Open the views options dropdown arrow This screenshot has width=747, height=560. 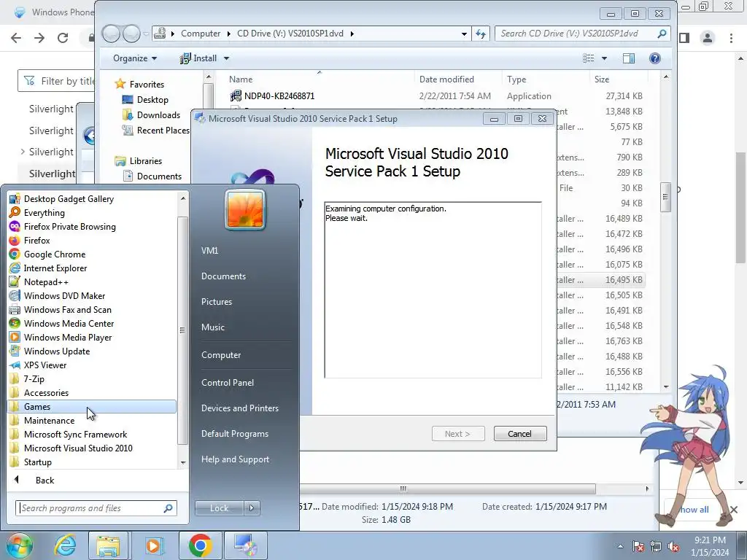click(604, 58)
